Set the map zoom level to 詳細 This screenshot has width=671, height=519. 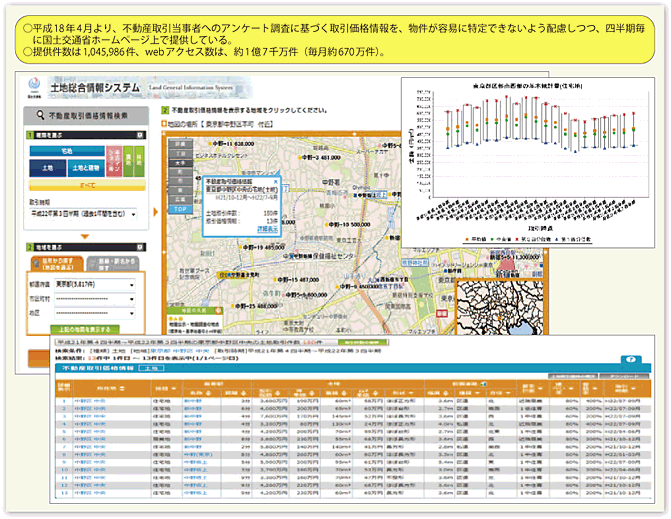pos(181,144)
